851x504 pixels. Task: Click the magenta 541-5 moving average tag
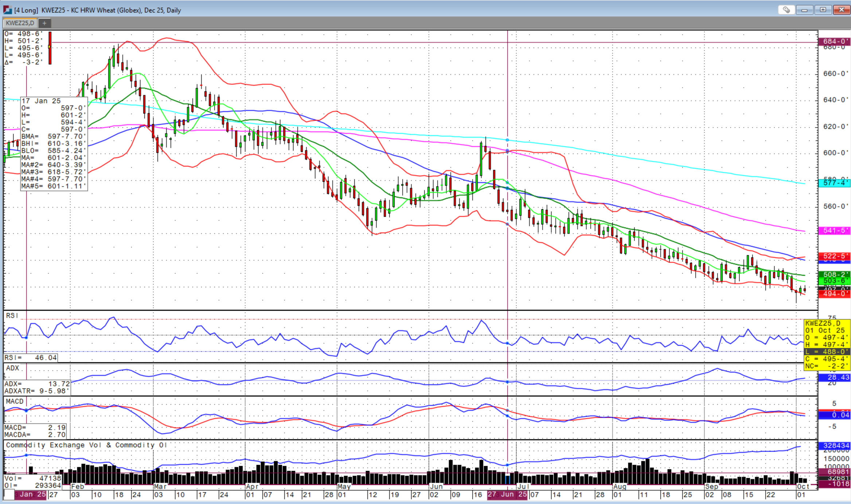[834, 231]
